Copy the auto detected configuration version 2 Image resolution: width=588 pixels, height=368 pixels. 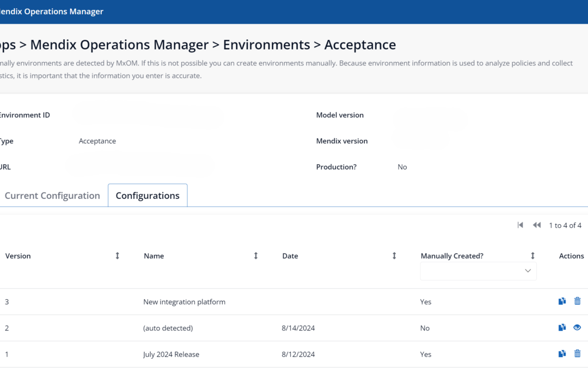(x=562, y=328)
